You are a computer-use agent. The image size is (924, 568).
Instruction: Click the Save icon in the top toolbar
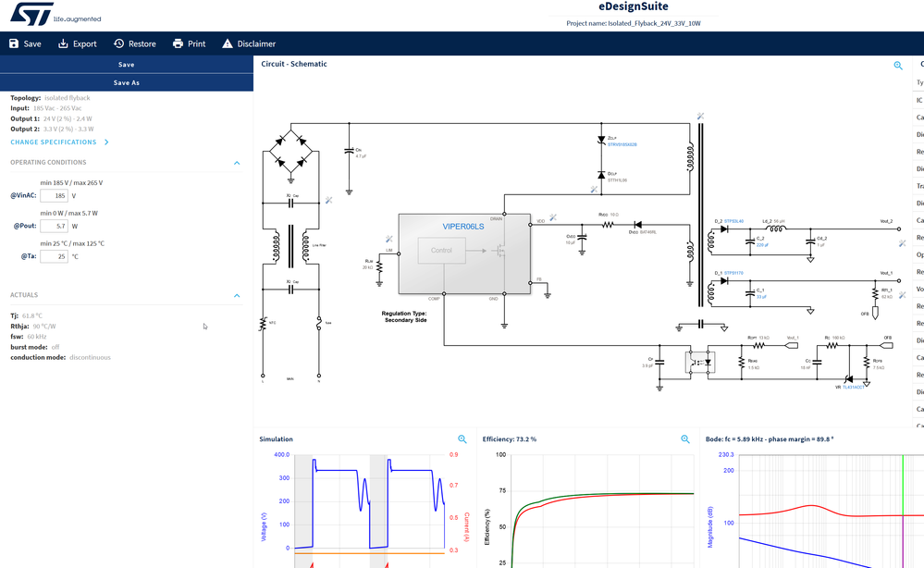coord(14,43)
